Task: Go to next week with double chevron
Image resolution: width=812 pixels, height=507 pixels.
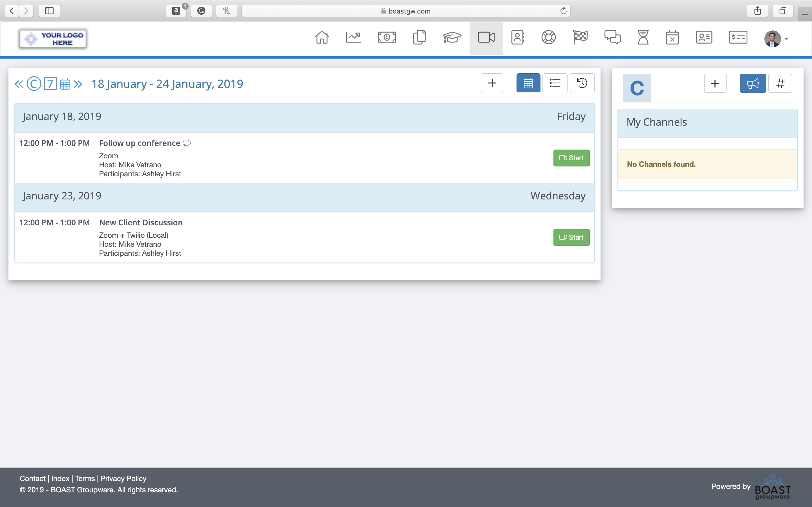Action: click(78, 84)
